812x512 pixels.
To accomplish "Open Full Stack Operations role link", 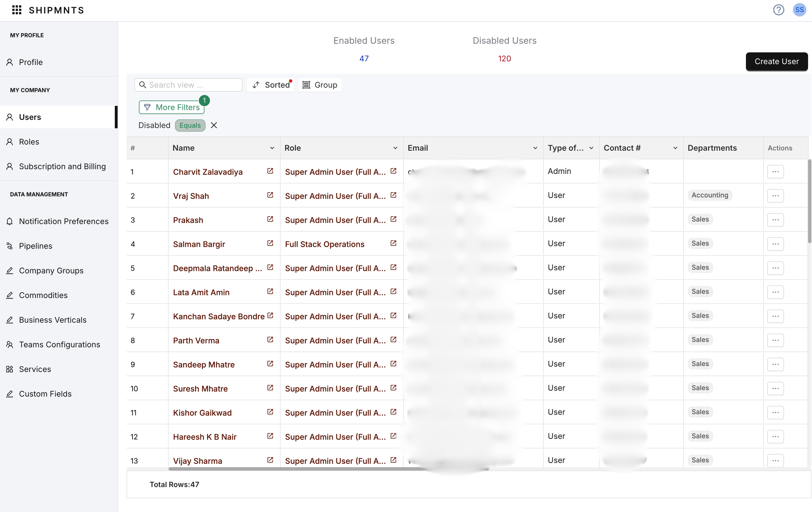I will click(325, 244).
